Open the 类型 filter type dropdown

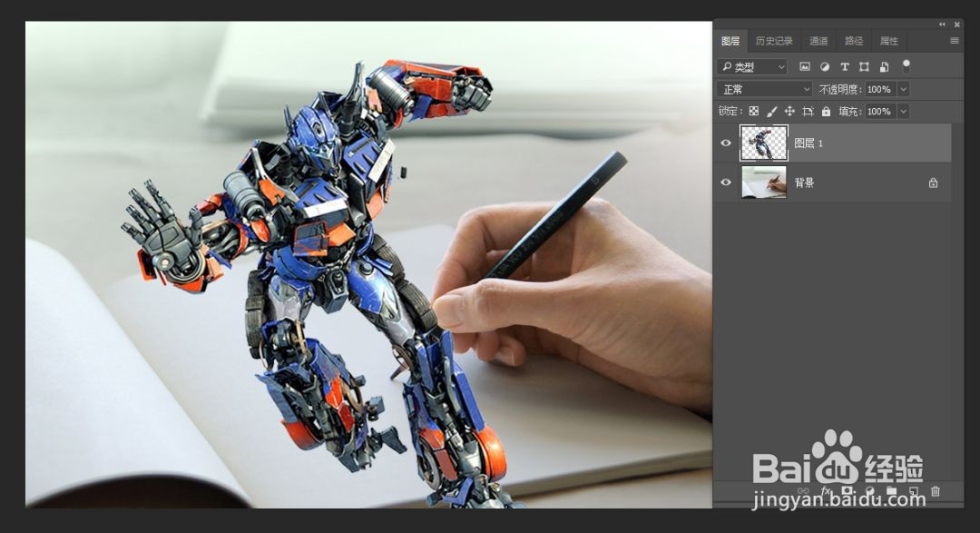click(x=752, y=66)
